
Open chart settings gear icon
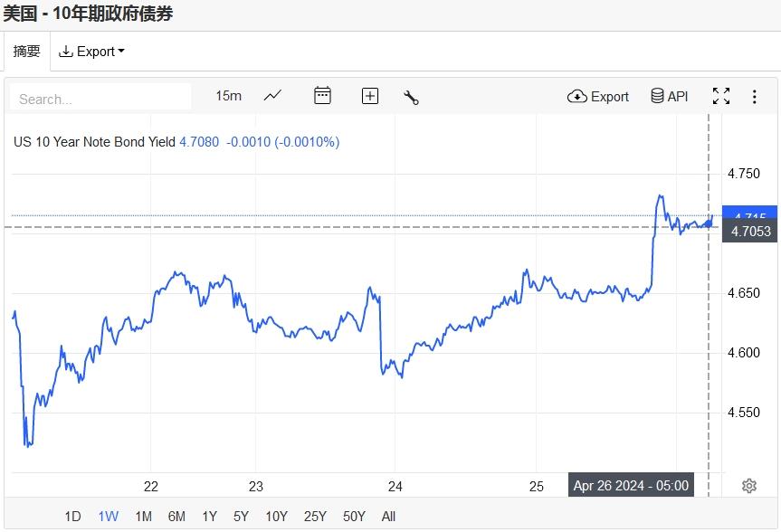point(749,486)
